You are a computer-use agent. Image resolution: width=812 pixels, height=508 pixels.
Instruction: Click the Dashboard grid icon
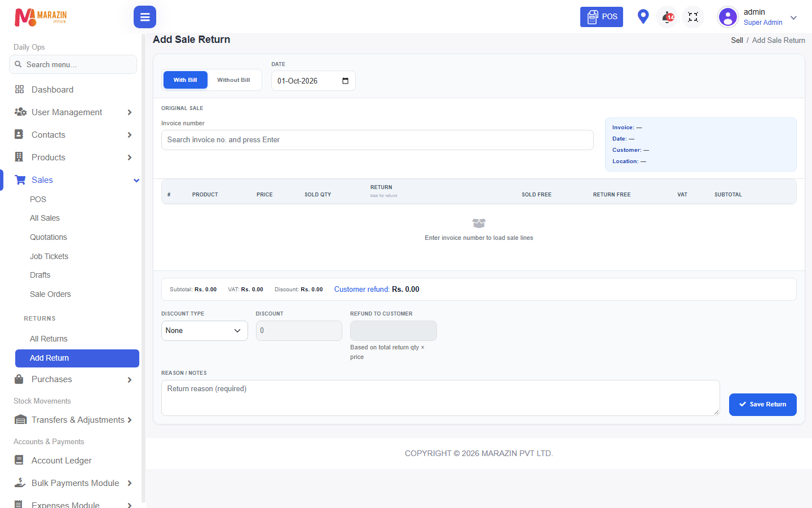pyautogui.click(x=19, y=89)
